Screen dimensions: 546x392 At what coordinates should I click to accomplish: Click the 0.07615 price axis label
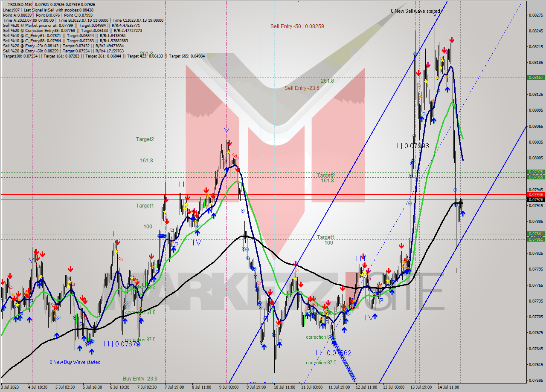(x=536, y=364)
